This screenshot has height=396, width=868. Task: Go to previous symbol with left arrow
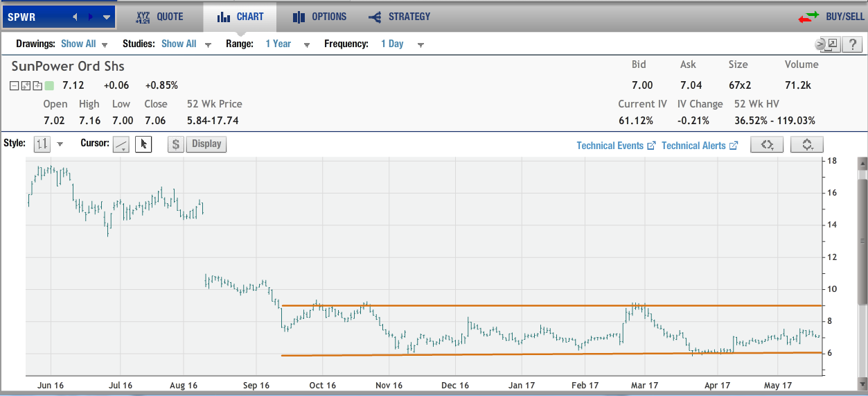tap(75, 17)
